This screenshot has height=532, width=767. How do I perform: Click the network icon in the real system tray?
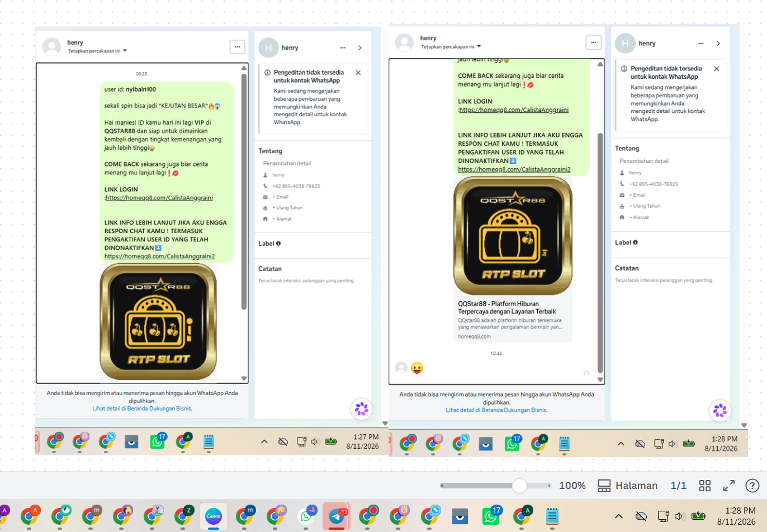[x=663, y=516]
